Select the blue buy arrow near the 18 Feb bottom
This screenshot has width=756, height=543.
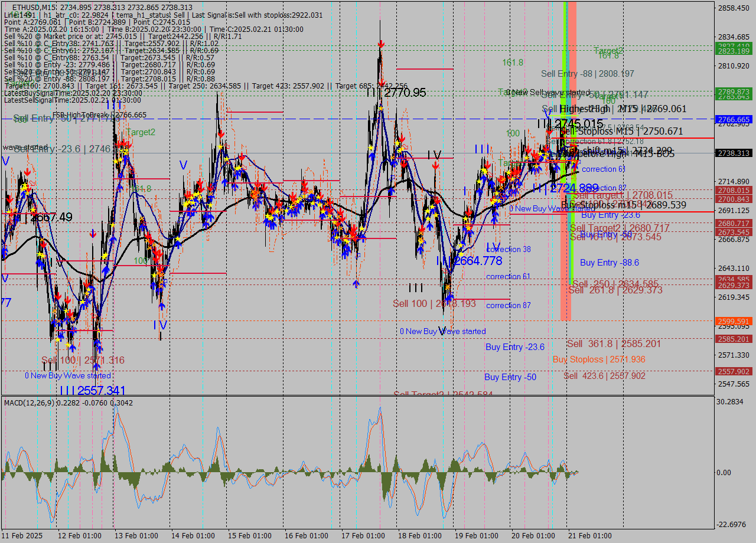click(451, 298)
